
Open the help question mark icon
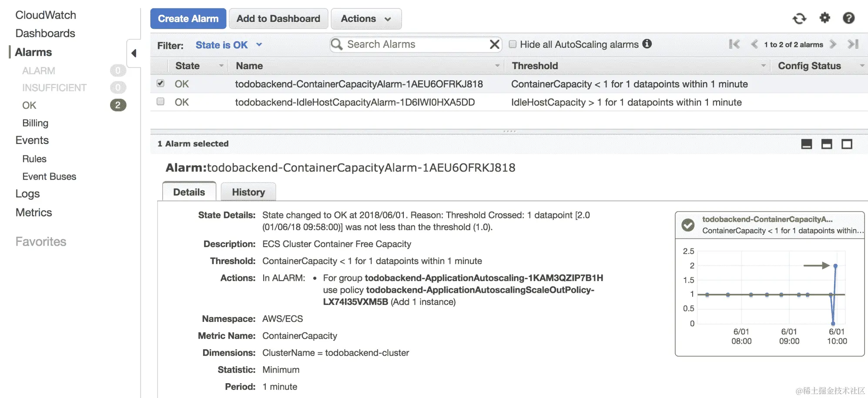pyautogui.click(x=848, y=18)
